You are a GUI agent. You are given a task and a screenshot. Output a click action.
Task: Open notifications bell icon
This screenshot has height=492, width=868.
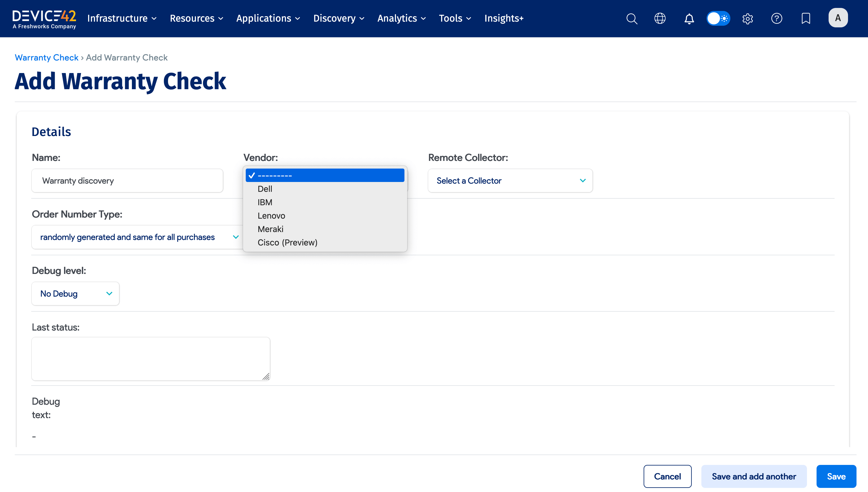pyautogui.click(x=689, y=19)
